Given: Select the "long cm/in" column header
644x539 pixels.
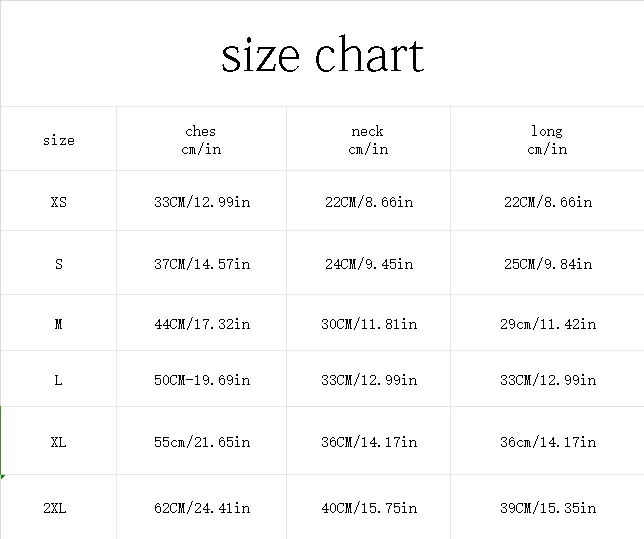Looking at the screenshot, I should [547, 140].
